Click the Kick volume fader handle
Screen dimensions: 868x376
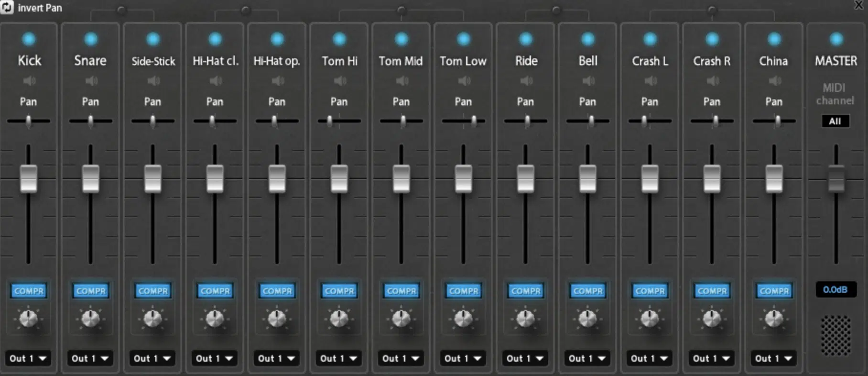[x=29, y=178]
